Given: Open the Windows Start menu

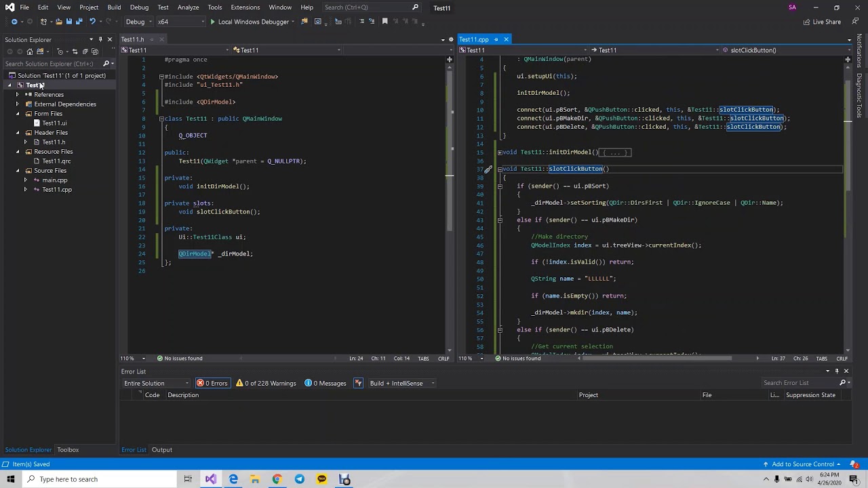Looking at the screenshot, I should coord(11,479).
